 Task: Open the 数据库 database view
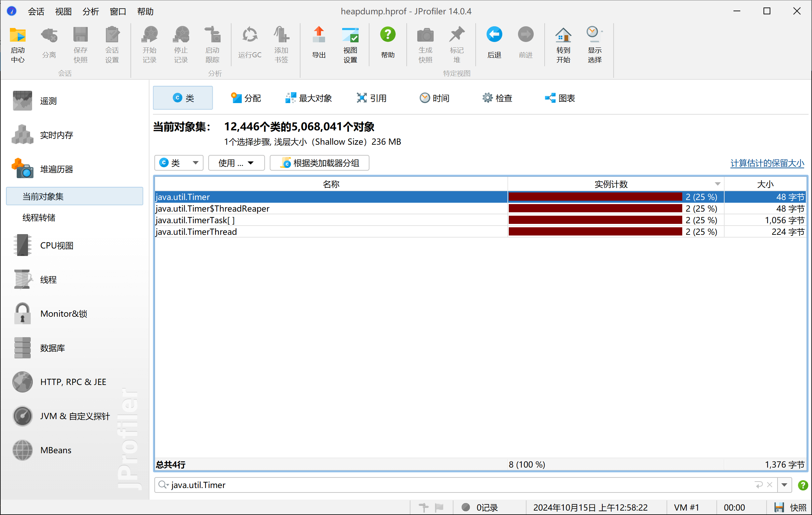[52, 348]
